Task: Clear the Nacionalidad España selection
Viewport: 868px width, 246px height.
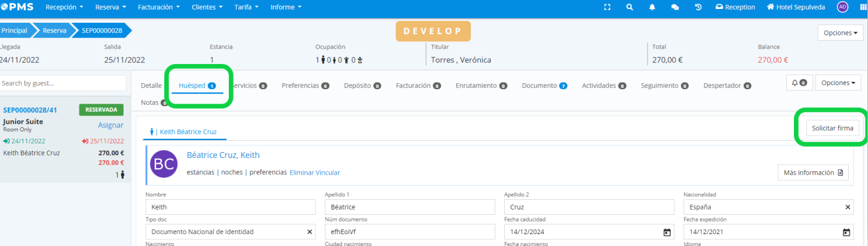Action: click(x=848, y=207)
